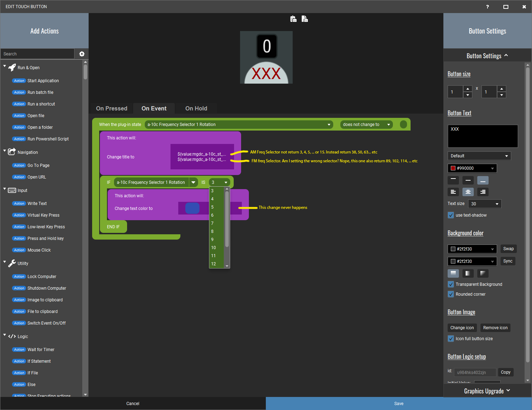This screenshot has height=410, width=532.
Task: Collapse the Run & Open category
Action: 5,66
